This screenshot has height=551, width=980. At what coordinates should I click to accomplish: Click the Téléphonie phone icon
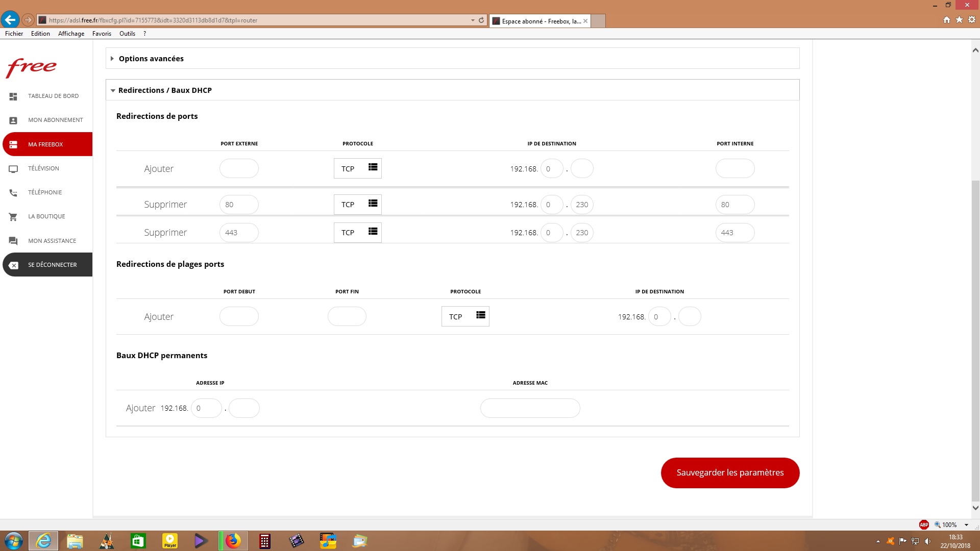[13, 193]
